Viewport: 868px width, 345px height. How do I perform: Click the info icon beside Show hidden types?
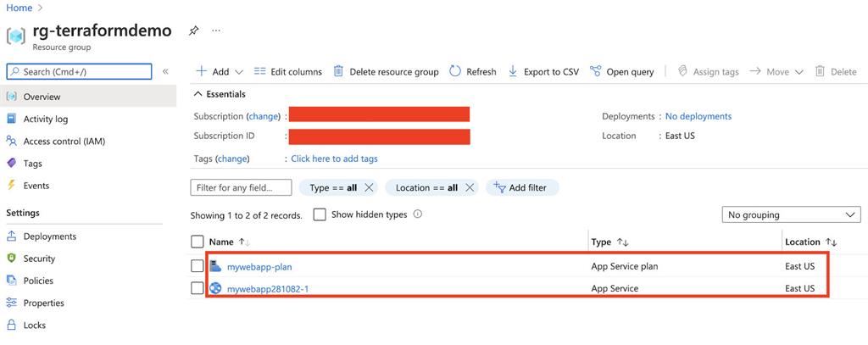(x=418, y=214)
